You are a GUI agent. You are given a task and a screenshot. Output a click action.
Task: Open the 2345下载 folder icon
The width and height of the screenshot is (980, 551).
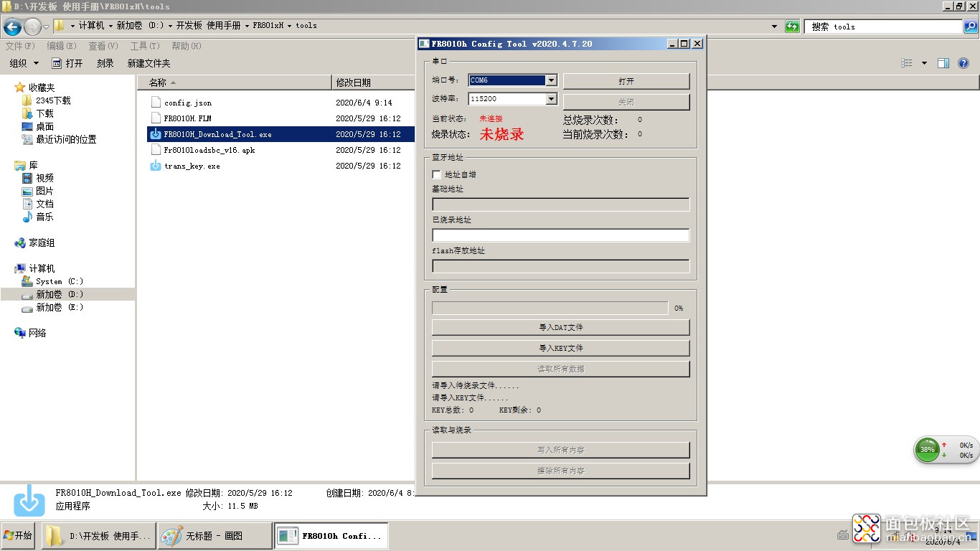[27, 100]
